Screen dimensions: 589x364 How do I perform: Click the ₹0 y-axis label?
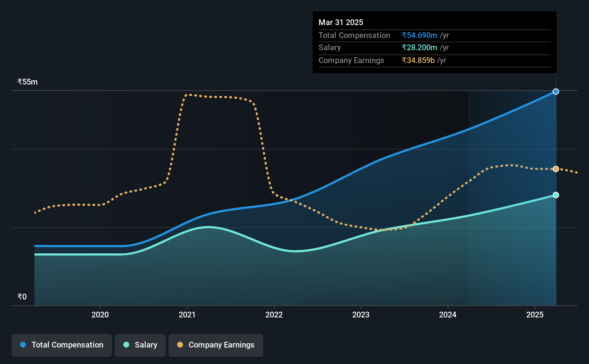[22, 297]
